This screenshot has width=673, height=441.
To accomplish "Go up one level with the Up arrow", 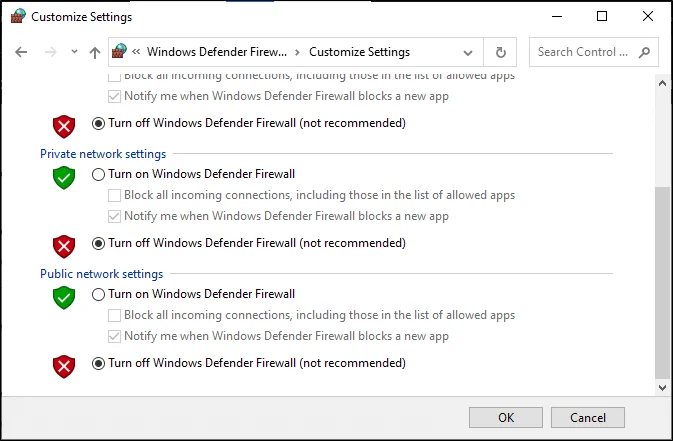I will tap(95, 52).
